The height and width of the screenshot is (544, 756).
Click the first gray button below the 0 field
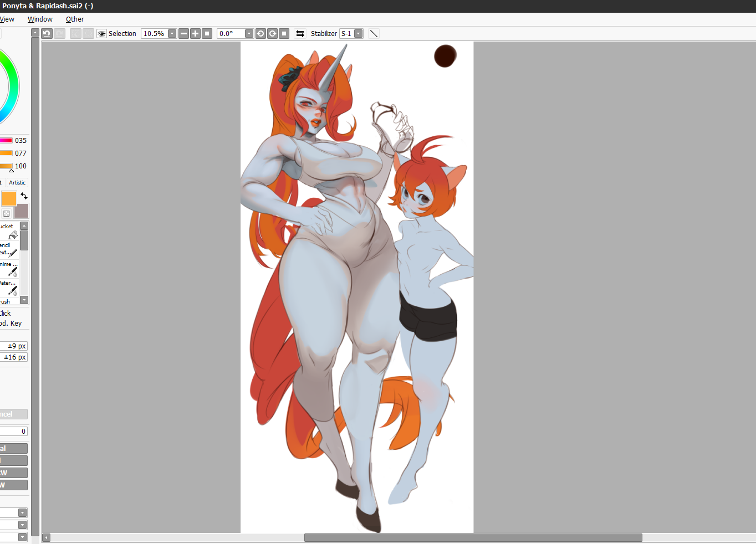[x=13, y=448]
